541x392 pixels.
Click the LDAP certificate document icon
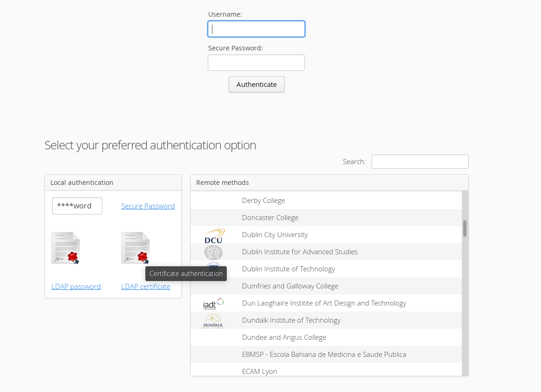point(135,248)
